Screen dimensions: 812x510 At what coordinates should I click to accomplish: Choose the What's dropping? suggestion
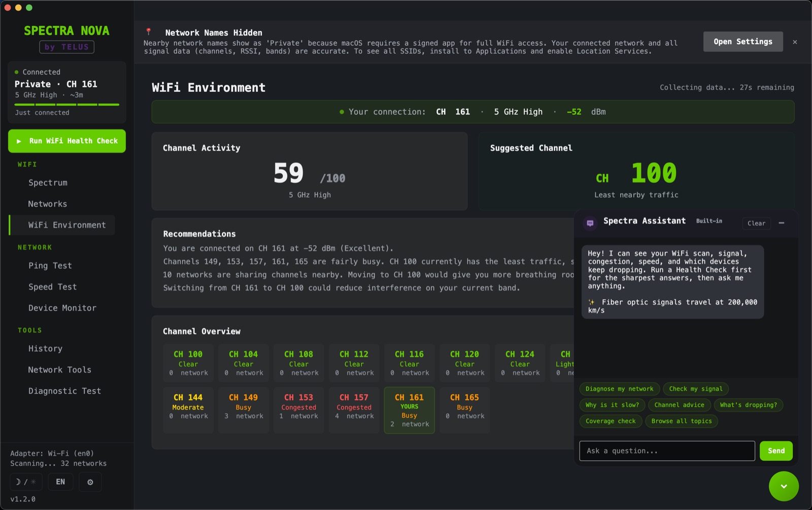pyautogui.click(x=749, y=405)
